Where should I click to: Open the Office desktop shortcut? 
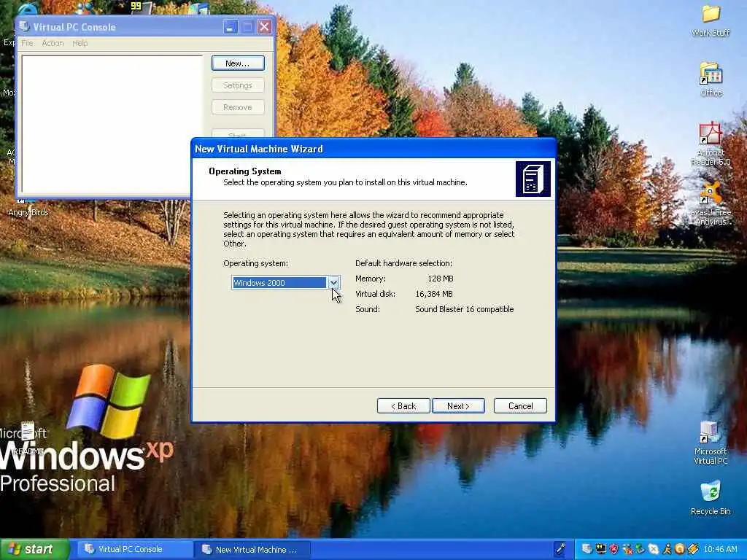pyautogui.click(x=711, y=79)
